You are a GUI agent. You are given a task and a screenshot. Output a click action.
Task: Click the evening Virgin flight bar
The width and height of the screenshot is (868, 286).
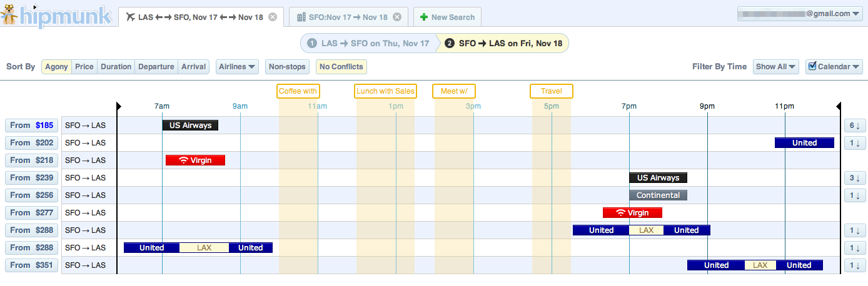click(632, 213)
